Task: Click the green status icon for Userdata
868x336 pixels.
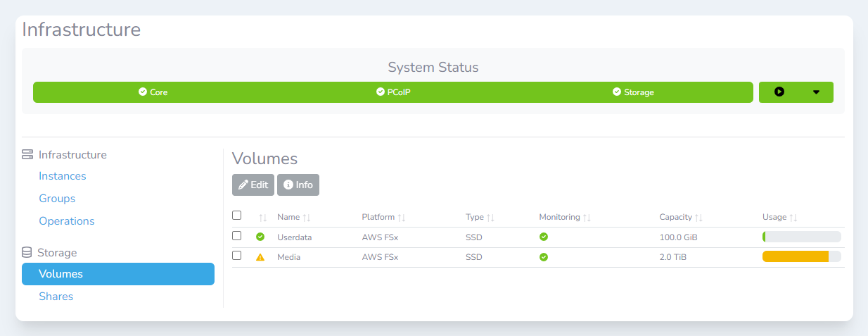Action: click(260, 237)
